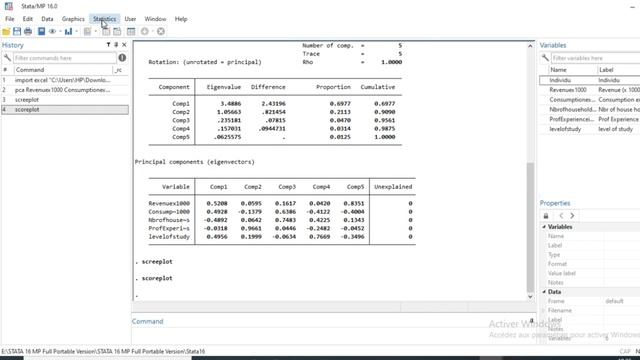Select the Individu variable
This screenshot has width=640, height=360.
click(590, 80)
